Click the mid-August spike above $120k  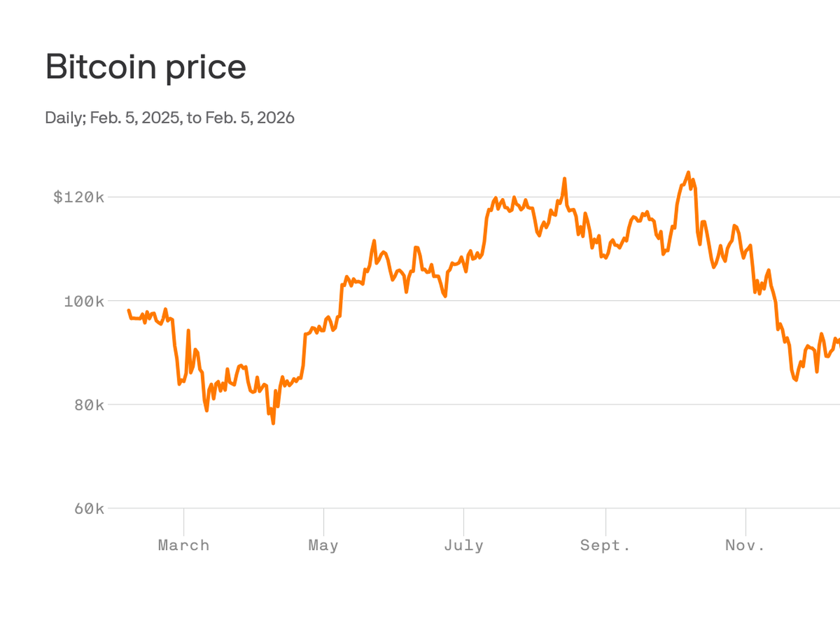point(564,179)
